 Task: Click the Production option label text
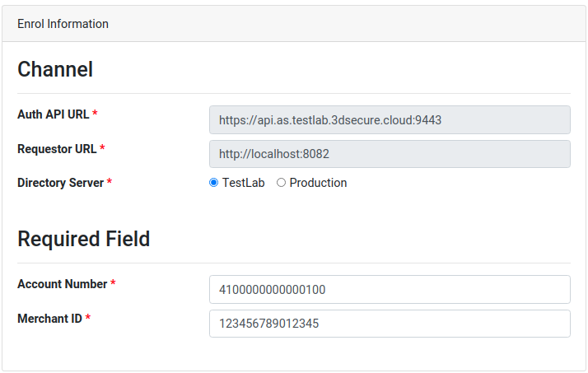[x=318, y=183]
